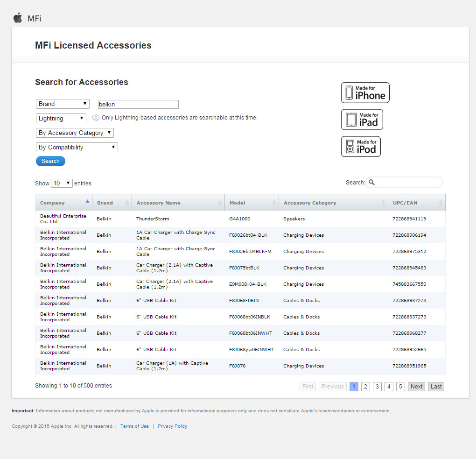Click the Next pagination button
Image resolution: width=476 pixels, height=459 pixels.
coord(416,387)
